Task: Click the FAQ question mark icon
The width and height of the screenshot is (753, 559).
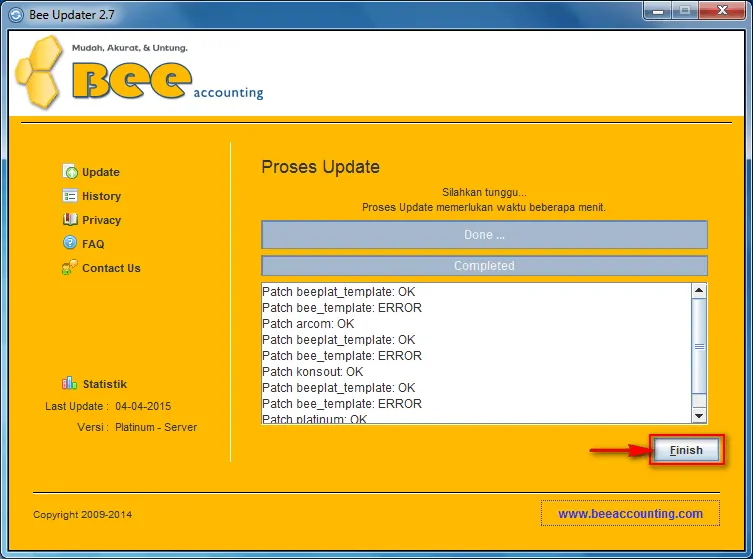Action: tap(70, 243)
